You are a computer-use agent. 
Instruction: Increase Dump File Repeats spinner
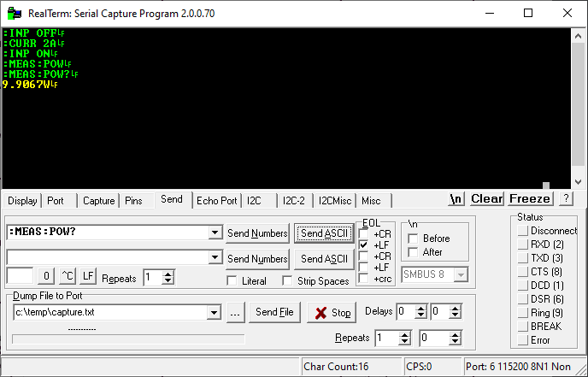[404, 334]
